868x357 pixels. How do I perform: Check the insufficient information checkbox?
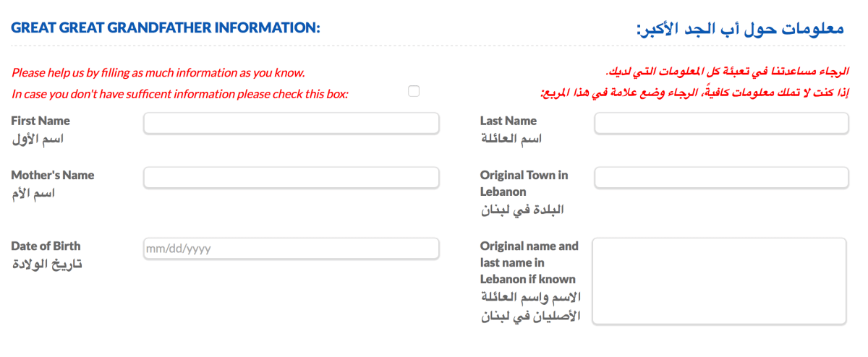(x=414, y=91)
